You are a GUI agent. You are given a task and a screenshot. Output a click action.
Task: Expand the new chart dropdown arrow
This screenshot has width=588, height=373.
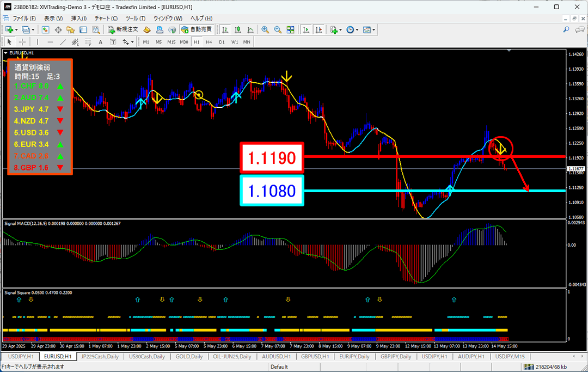(16, 30)
